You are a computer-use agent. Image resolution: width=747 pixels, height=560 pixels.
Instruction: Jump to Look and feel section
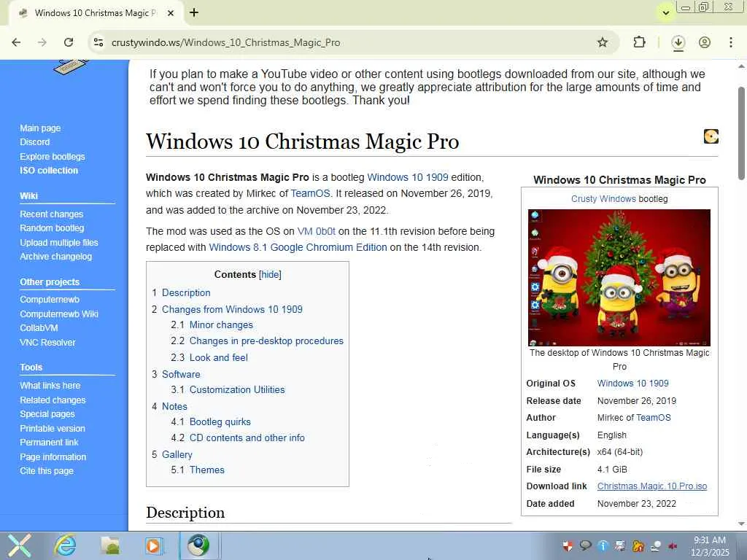219,357
